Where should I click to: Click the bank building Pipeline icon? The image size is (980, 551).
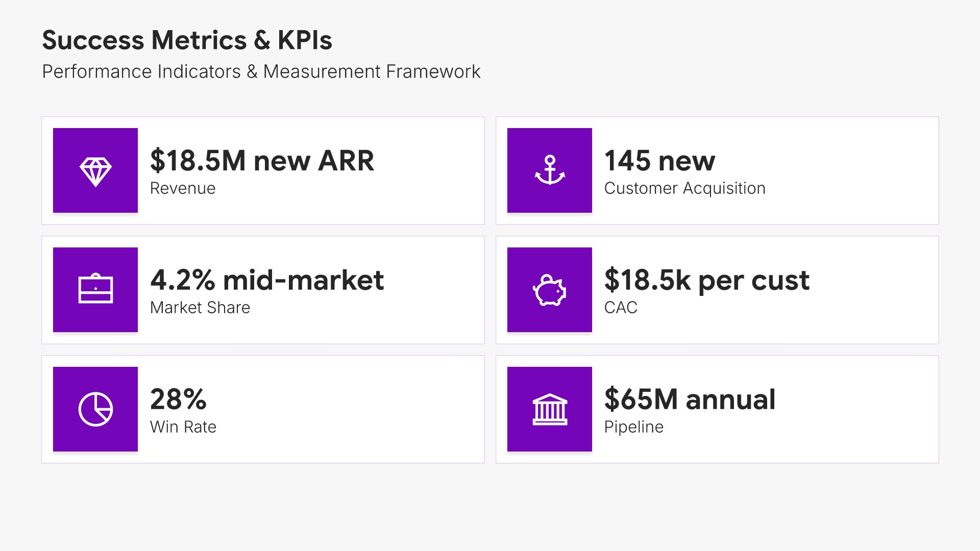(550, 409)
